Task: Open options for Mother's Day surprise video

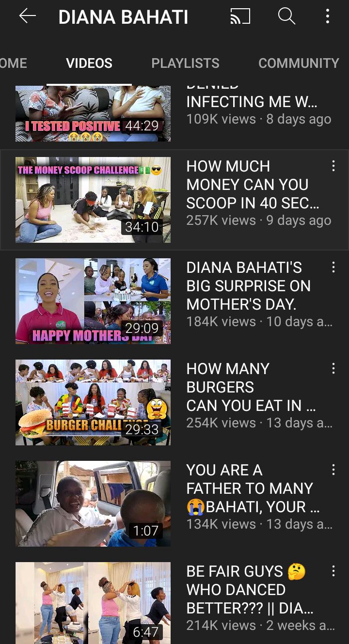Action: (x=333, y=267)
